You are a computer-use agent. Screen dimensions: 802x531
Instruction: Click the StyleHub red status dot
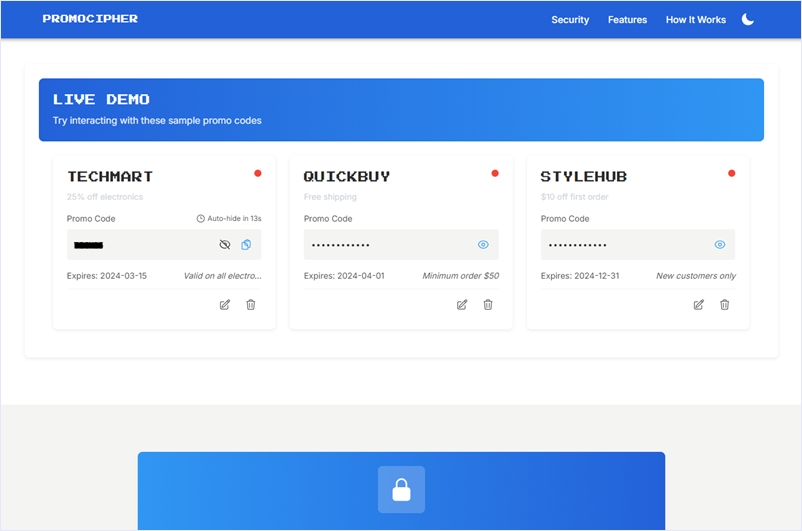tap(731, 173)
